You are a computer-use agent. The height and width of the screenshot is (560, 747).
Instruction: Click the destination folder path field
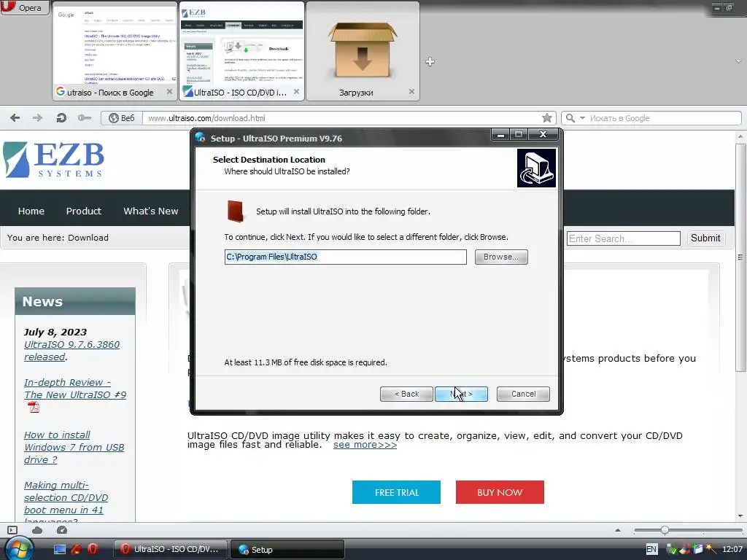(x=345, y=257)
